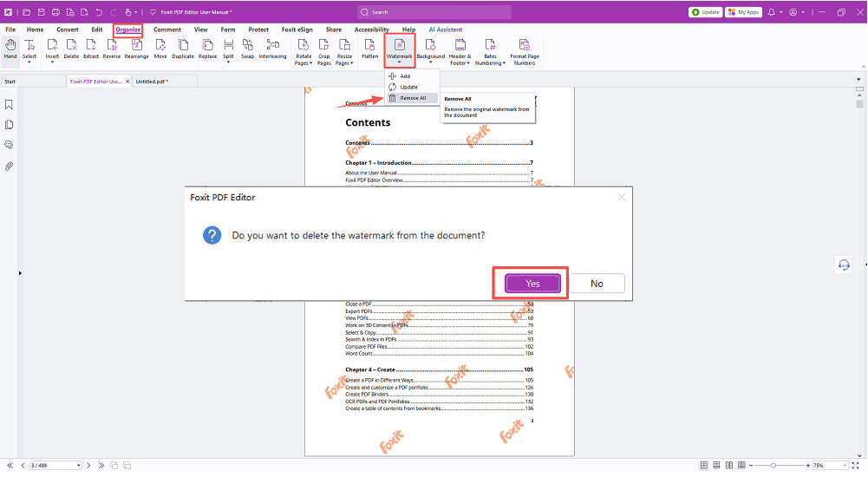868x477 pixels.
Task: Expand the user account dropdown
Action: pyautogui.click(x=803, y=12)
